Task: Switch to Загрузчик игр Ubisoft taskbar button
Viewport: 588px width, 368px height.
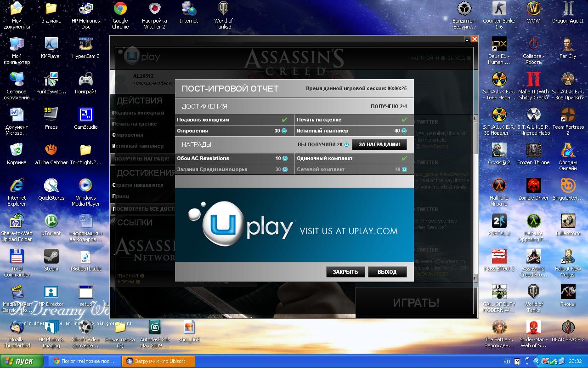Action: point(158,361)
